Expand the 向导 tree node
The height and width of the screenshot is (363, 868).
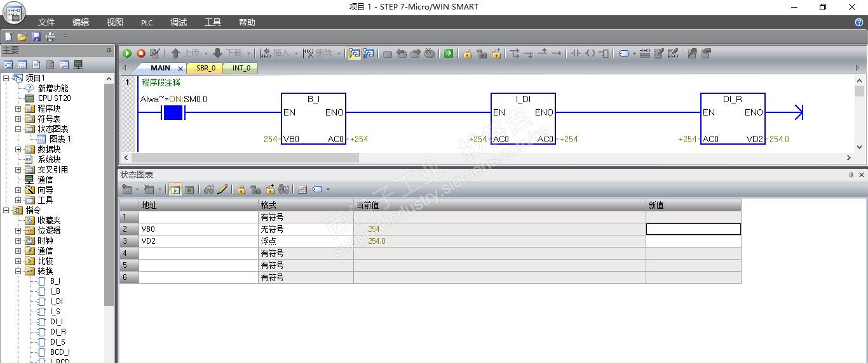click(x=18, y=190)
